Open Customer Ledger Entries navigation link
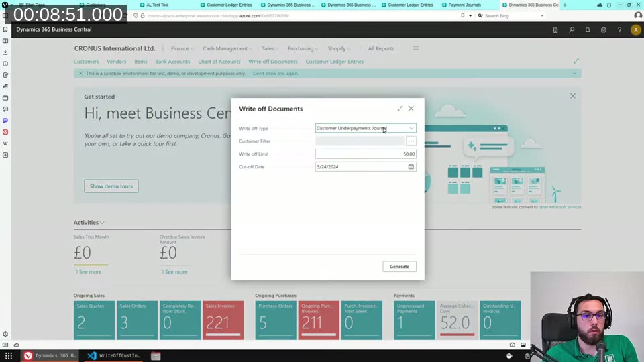Screen dimensions: 644x362 coord(334,62)
